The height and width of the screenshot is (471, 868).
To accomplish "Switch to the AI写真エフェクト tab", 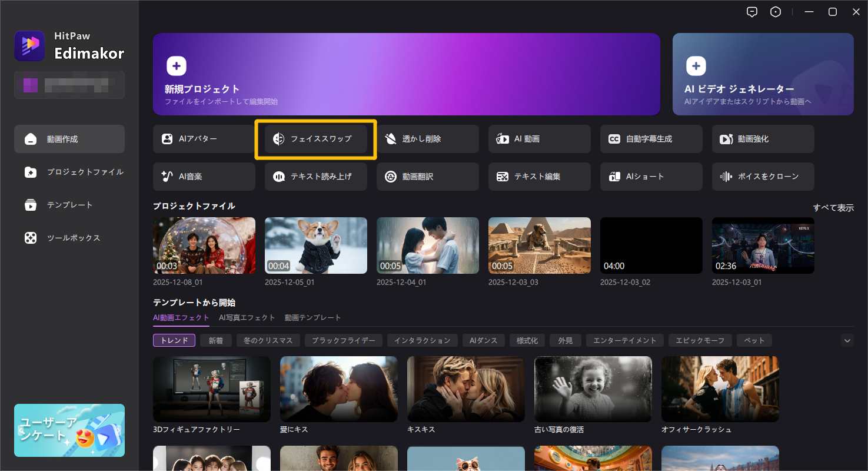I will [247, 317].
